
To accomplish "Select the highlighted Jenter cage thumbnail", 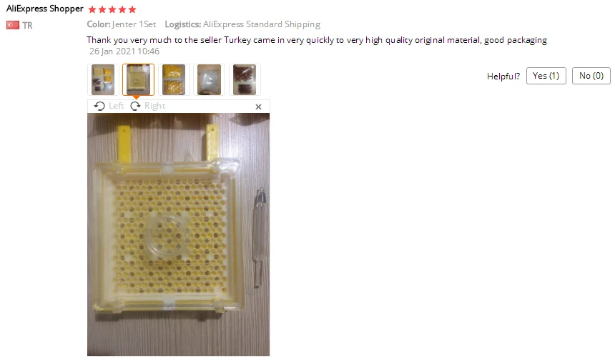I will click(138, 79).
